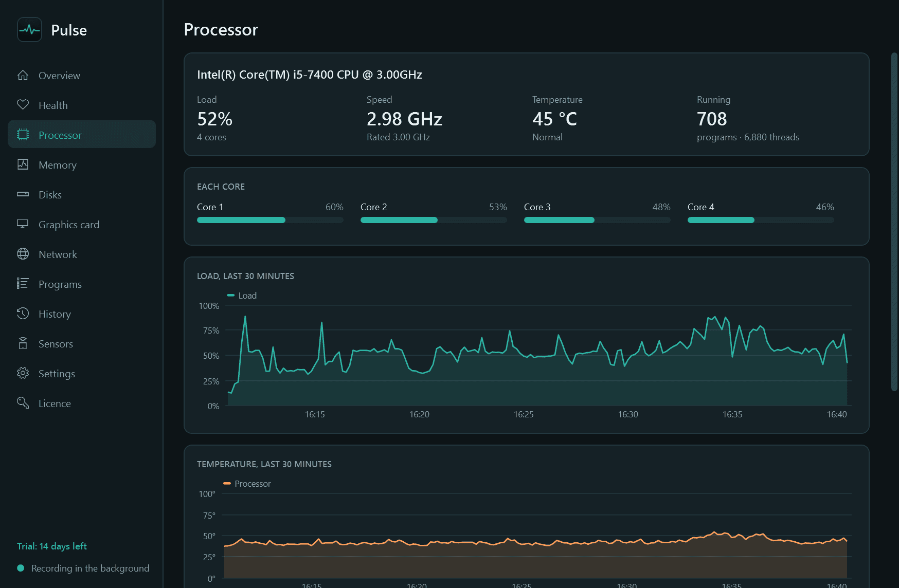Click the Health heart icon
Screen dimensions: 899x588
click(23, 105)
